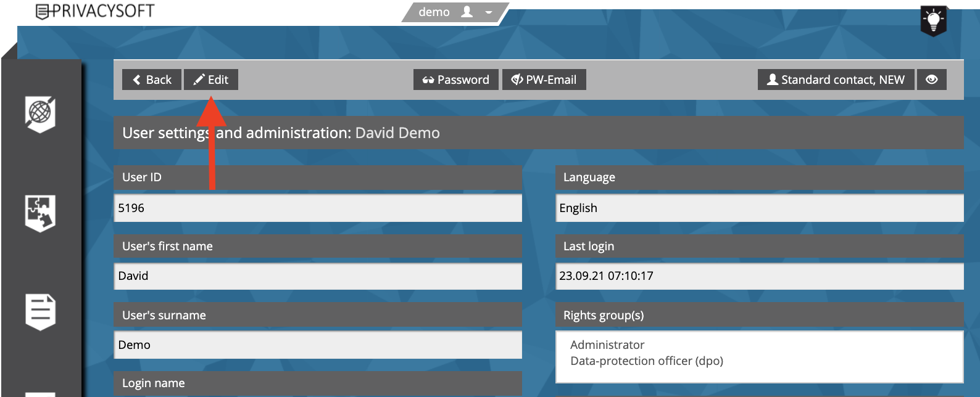Select Data-protection officer (dpo) entry

click(x=647, y=361)
